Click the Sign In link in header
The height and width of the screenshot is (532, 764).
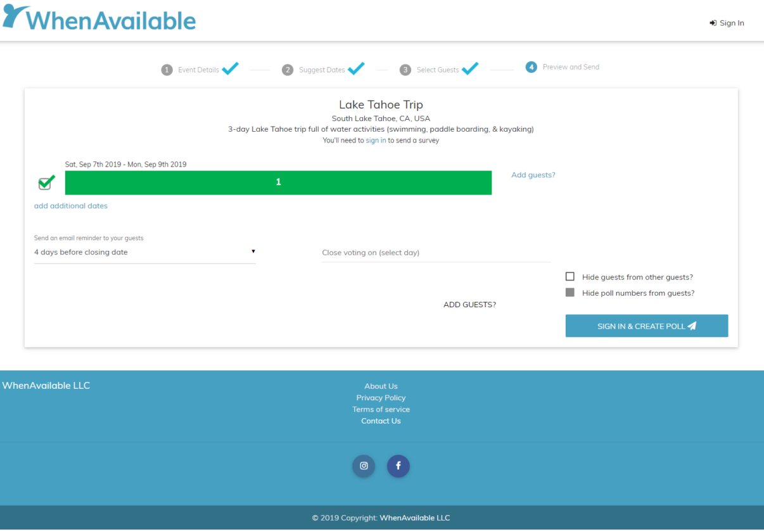[727, 23]
